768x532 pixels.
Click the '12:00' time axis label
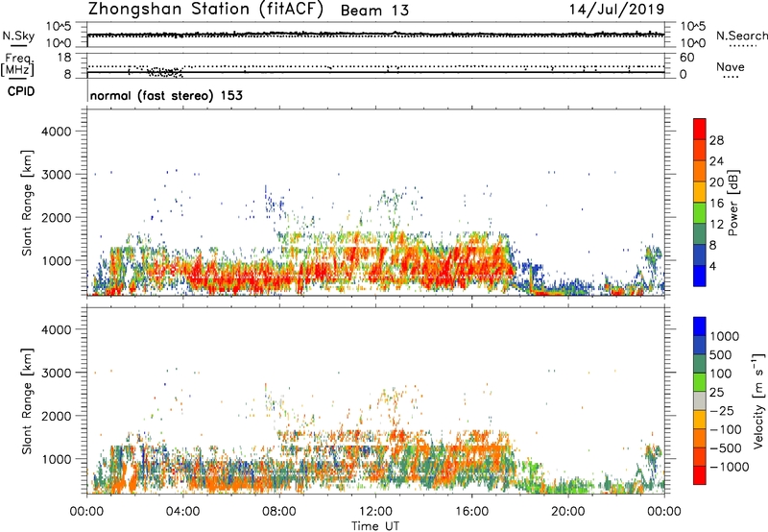(x=375, y=512)
